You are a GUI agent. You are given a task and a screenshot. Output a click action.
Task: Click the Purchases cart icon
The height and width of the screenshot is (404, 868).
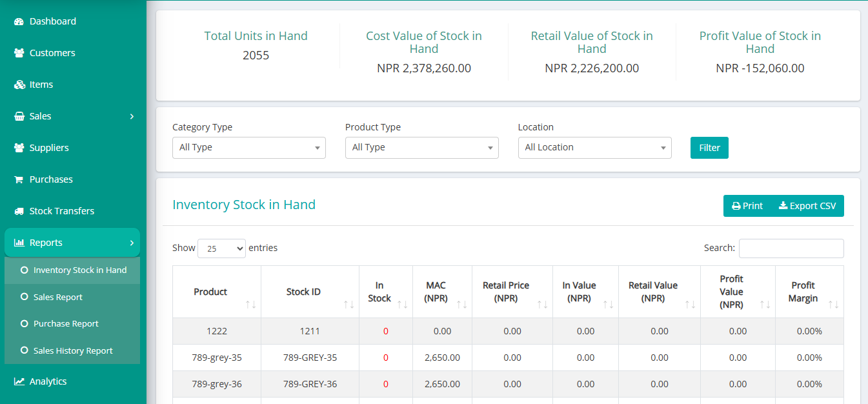click(x=17, y=179)
